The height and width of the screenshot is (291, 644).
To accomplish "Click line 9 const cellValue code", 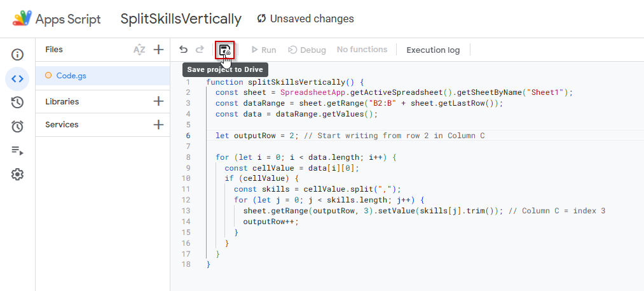I will click(292, 168).
